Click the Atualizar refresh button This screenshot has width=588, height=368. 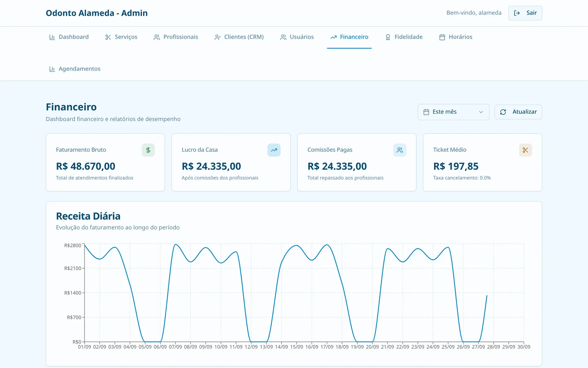click(x=518, y=112)
